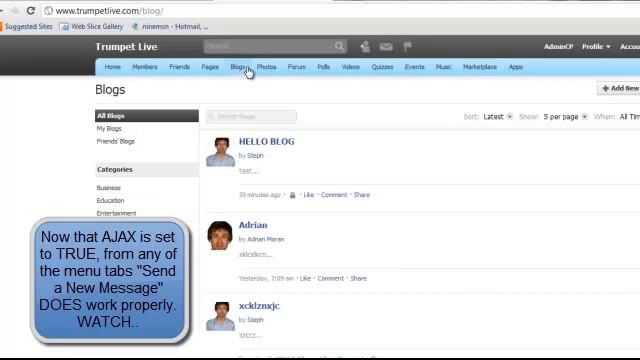This screenshot has width=640, height=360.
Task: Open the Quizzes menu tab
Action: [382, 67]
